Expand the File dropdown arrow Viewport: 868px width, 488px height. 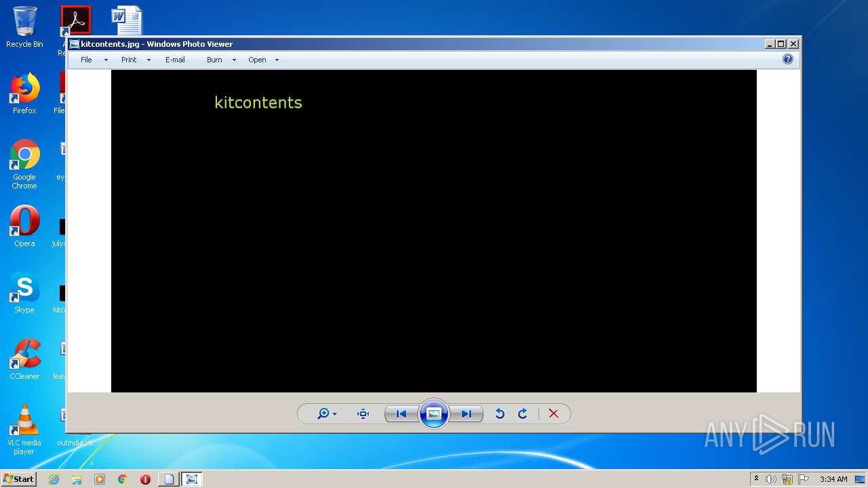(x=106, y=60)
